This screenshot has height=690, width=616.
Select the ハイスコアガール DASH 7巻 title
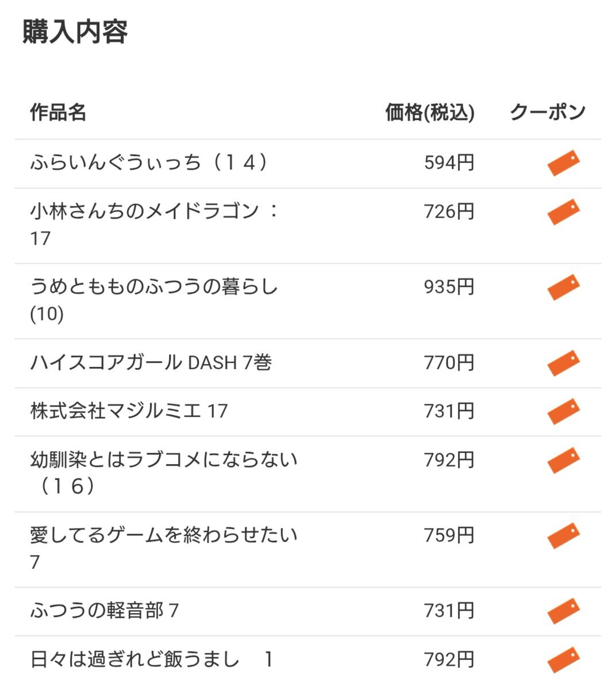point(151,363)
